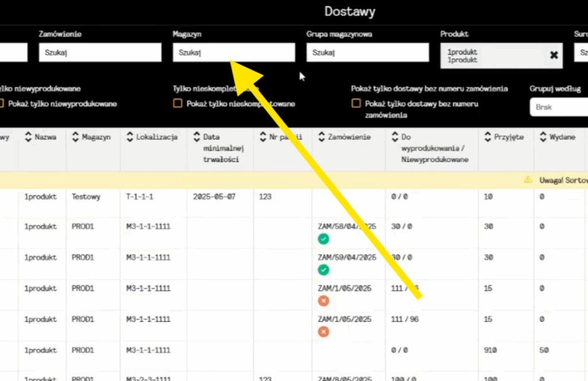The height and width of the screenshot is (381, 588).
Task: Click into the Zamówienie search field
Action: [100, 52]
